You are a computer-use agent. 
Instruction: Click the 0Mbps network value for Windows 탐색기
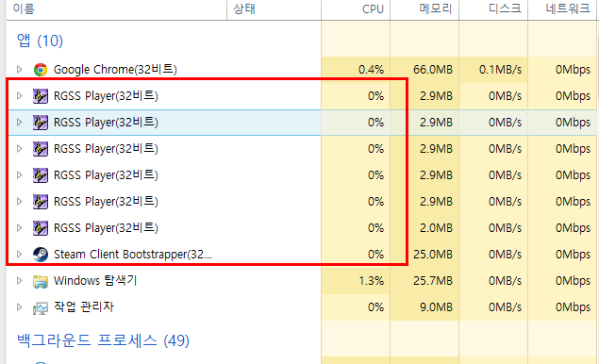coord(573,281)
